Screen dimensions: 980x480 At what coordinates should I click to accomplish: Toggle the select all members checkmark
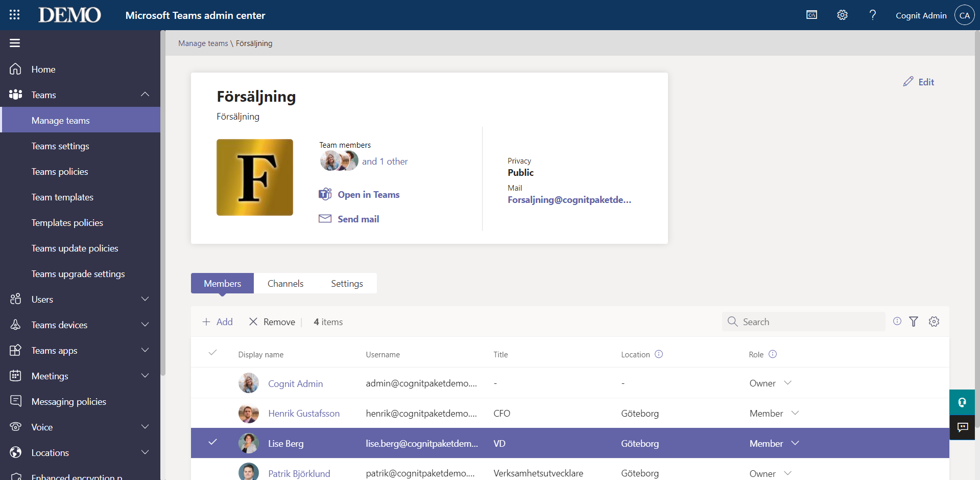click(213, 353)
